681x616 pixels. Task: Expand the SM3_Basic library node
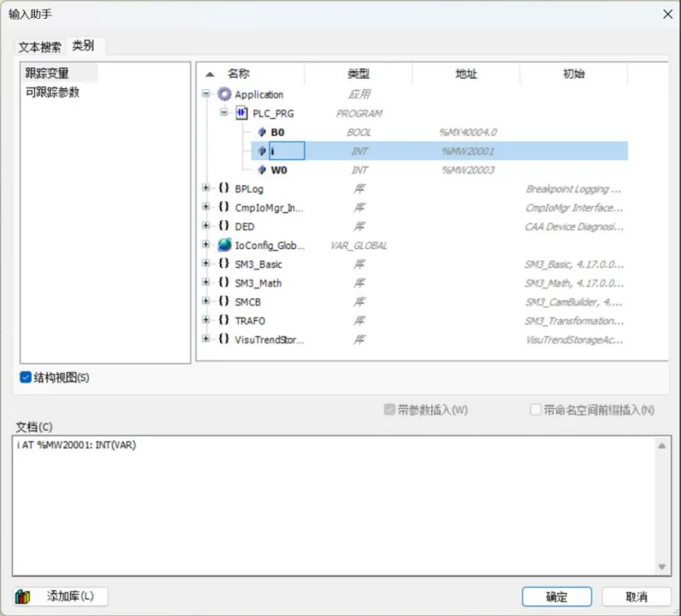click(206, 264)
